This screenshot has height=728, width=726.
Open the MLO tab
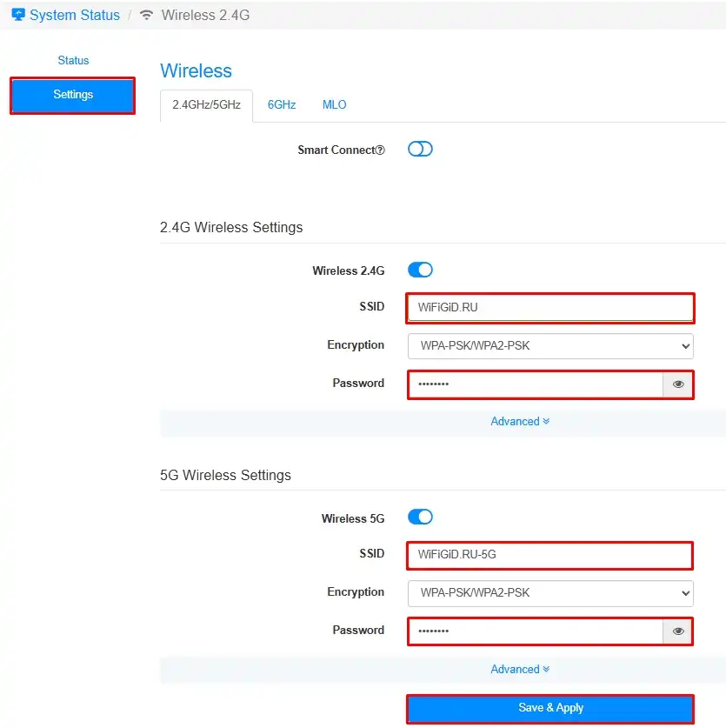(334, 104)
